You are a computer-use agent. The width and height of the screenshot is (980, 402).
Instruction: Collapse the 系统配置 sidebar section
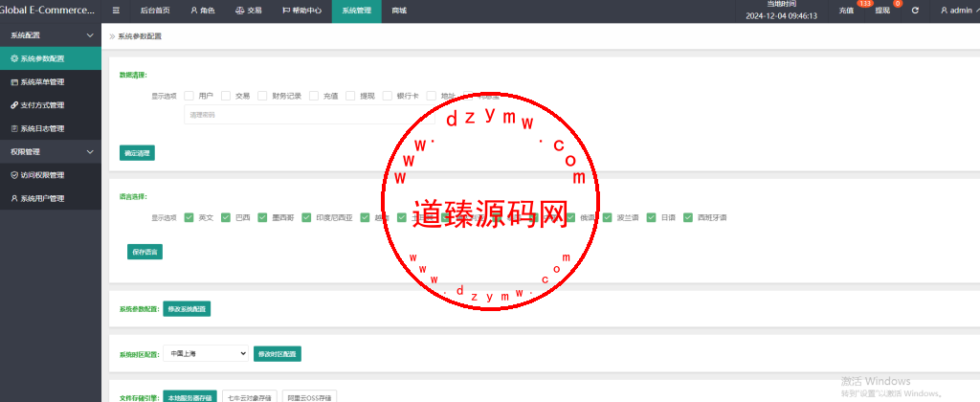(x=51, y=35)
